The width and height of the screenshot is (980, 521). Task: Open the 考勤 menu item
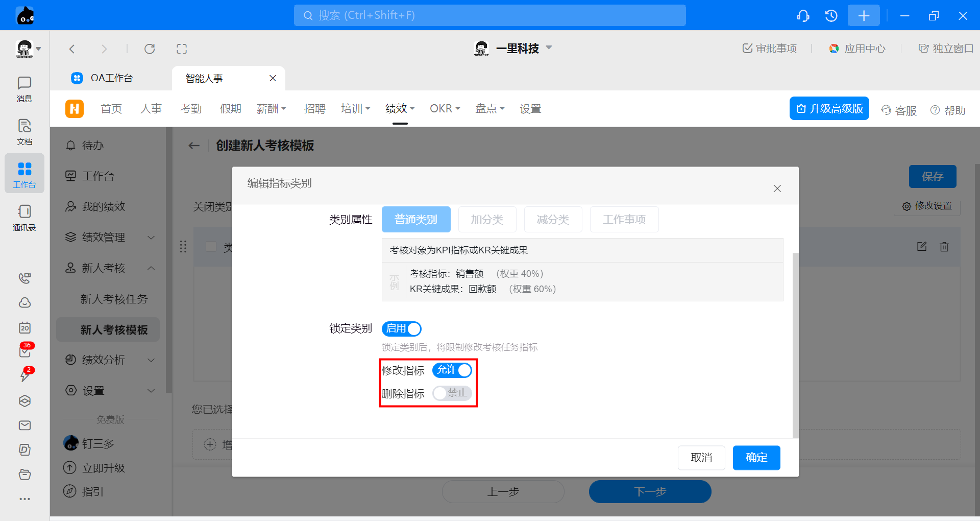[x=191, y=109]
